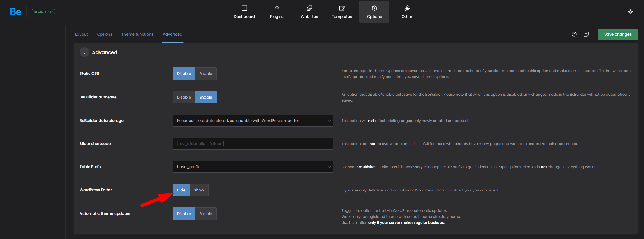
Task: Click the Options gear icon
Action: point(374,8)
